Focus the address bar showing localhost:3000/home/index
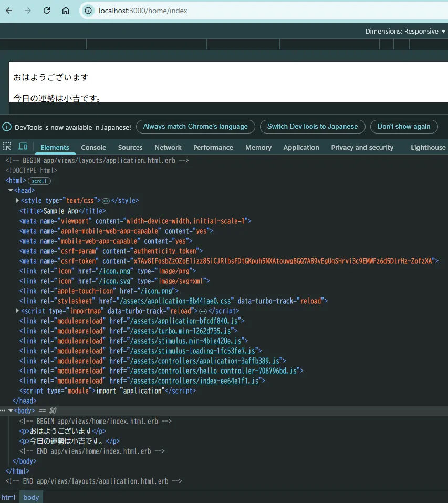 [x=263, y=11]
